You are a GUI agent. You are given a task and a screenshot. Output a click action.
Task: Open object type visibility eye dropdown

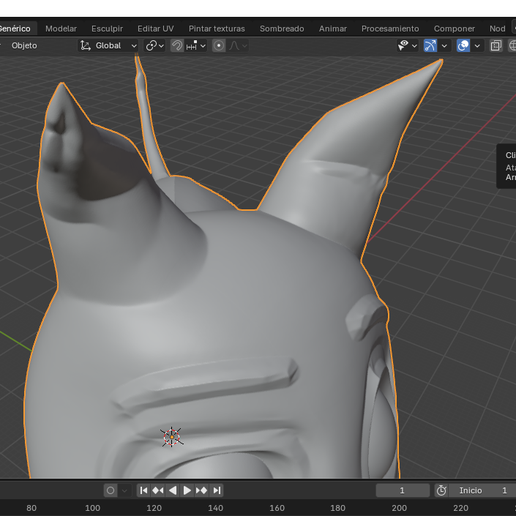[x=407, y=46]
